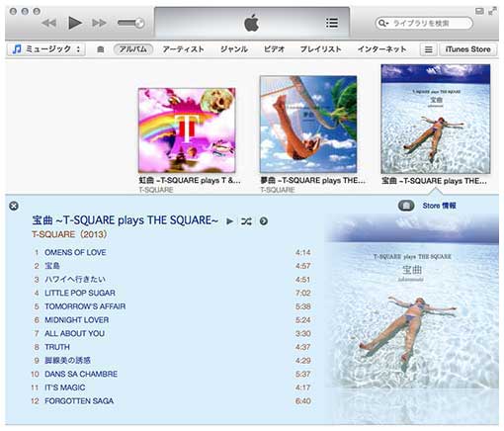Close the expanded album detail panel
504x431 pixels.
[x=14, y=206]
